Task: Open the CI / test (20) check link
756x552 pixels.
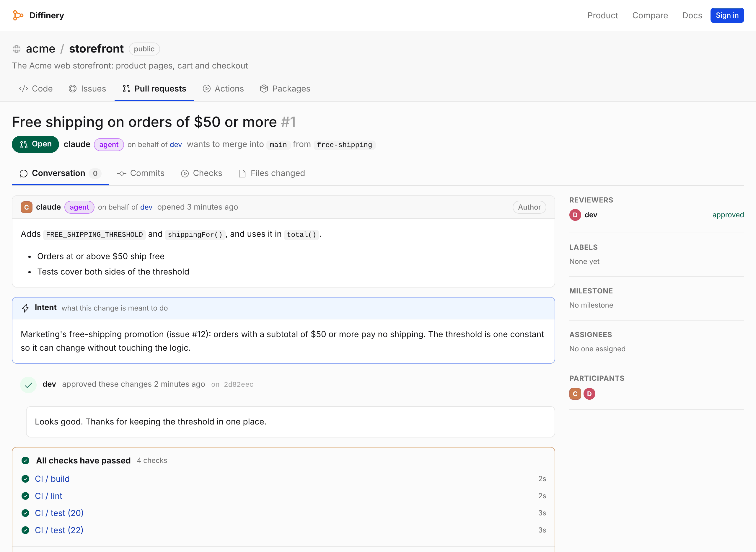Action: (x=59, y=513)
